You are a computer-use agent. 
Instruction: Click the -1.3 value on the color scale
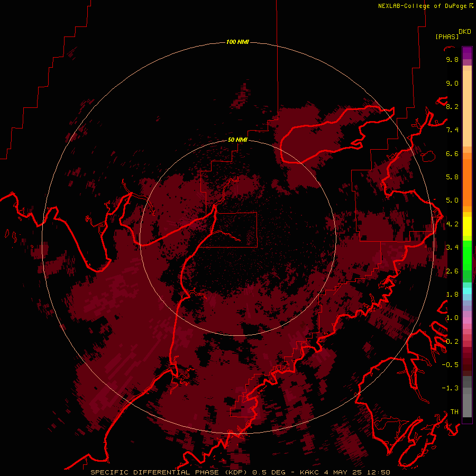(x=450, y=388)
